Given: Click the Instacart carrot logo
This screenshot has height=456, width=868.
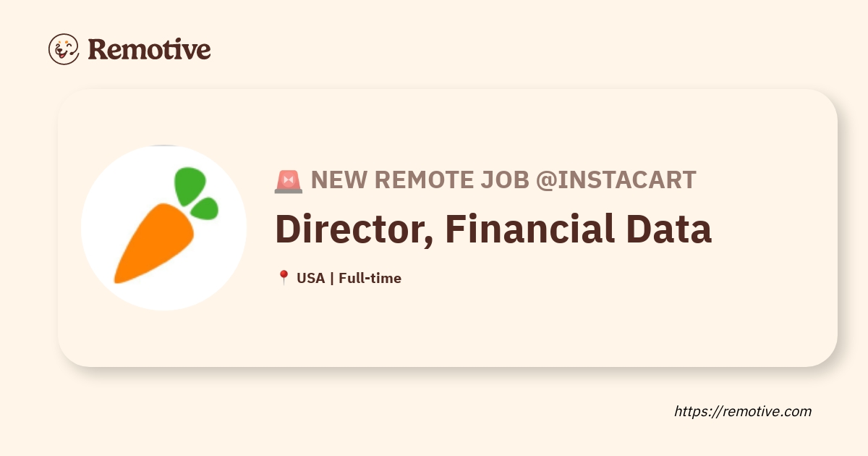Looking at the screenshot, I should (163, 227).
